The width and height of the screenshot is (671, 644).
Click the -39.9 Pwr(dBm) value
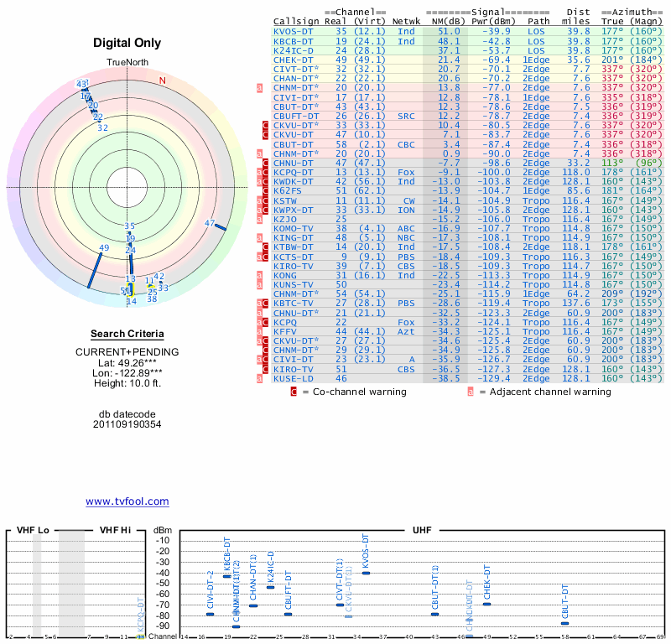pos(497,32)
